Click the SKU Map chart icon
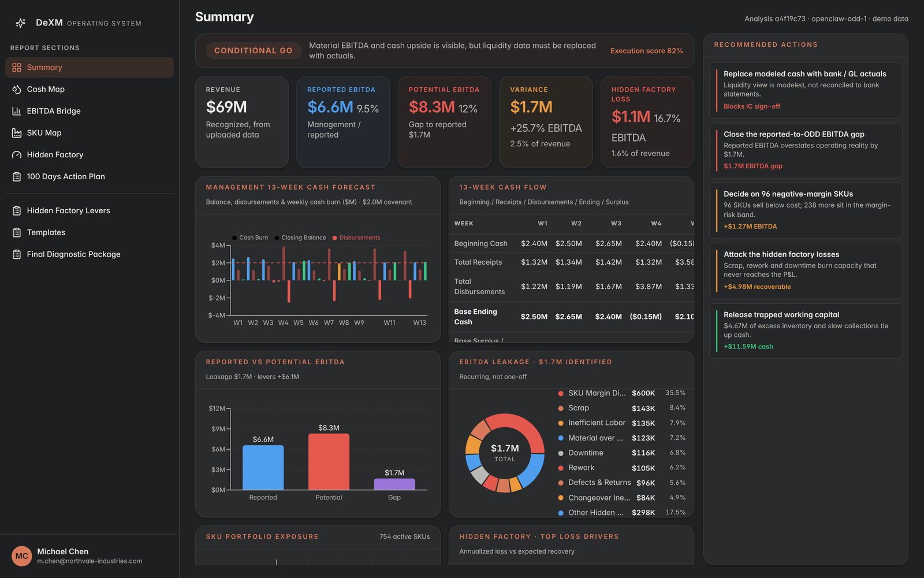 16,133
